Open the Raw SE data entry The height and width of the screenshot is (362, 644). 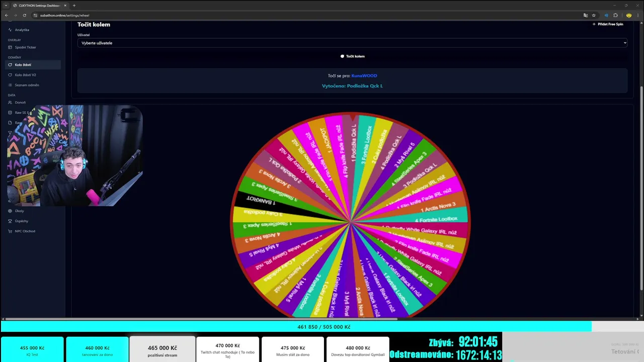click(19, 113)
